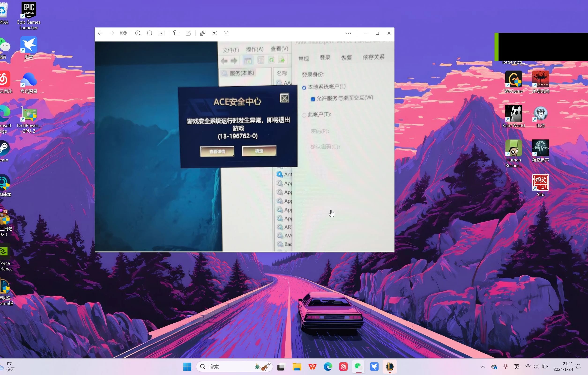Open Wi-Fi network settings in tray
The height and width of the screenshot is (375, 588).
[x=528, y=367]
